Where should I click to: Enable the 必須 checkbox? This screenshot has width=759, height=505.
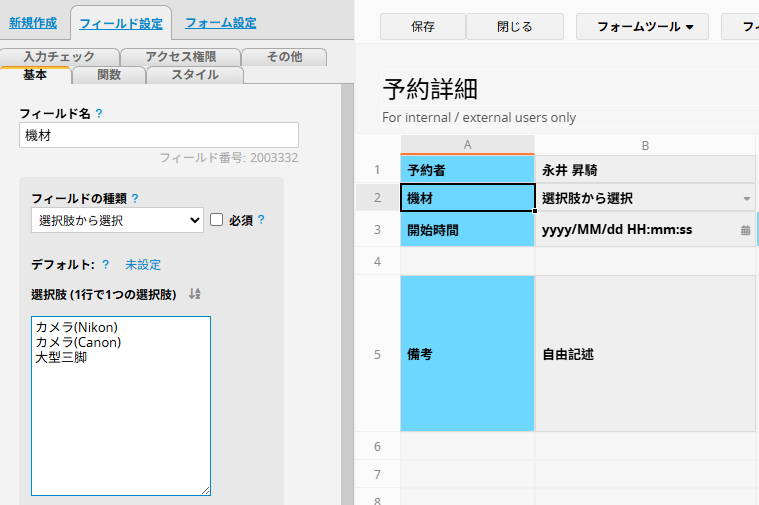click(215, 220)
